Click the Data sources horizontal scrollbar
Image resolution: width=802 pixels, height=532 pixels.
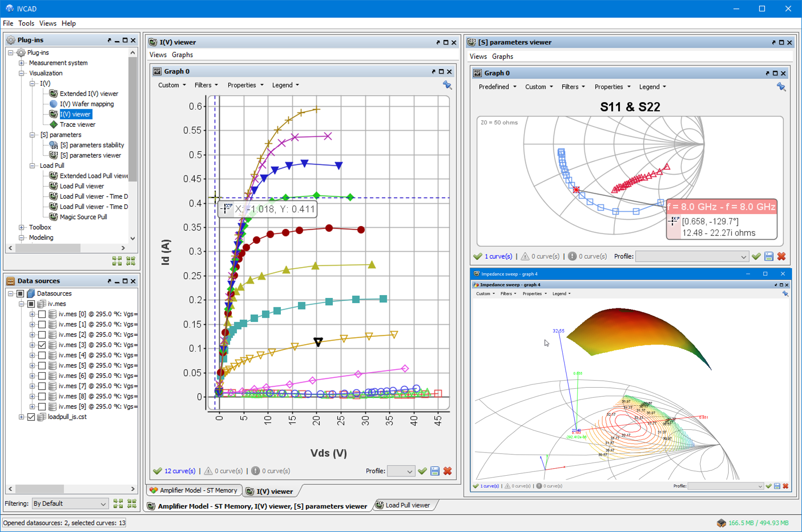[x=40, y=489]
